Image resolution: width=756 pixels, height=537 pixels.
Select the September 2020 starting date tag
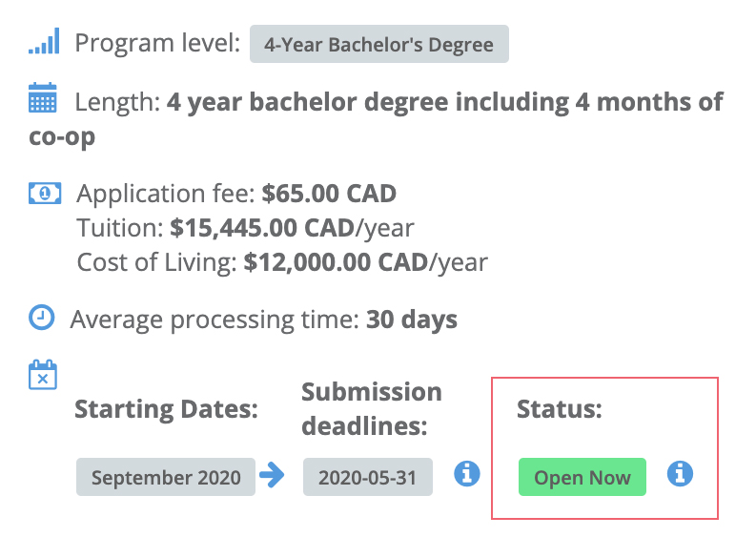165,477
